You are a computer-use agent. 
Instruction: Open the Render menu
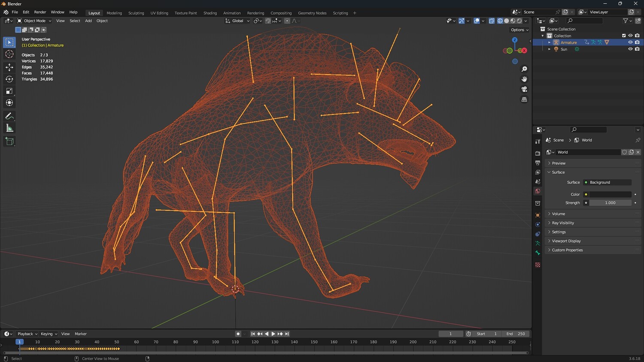click(x=40, y=12)
